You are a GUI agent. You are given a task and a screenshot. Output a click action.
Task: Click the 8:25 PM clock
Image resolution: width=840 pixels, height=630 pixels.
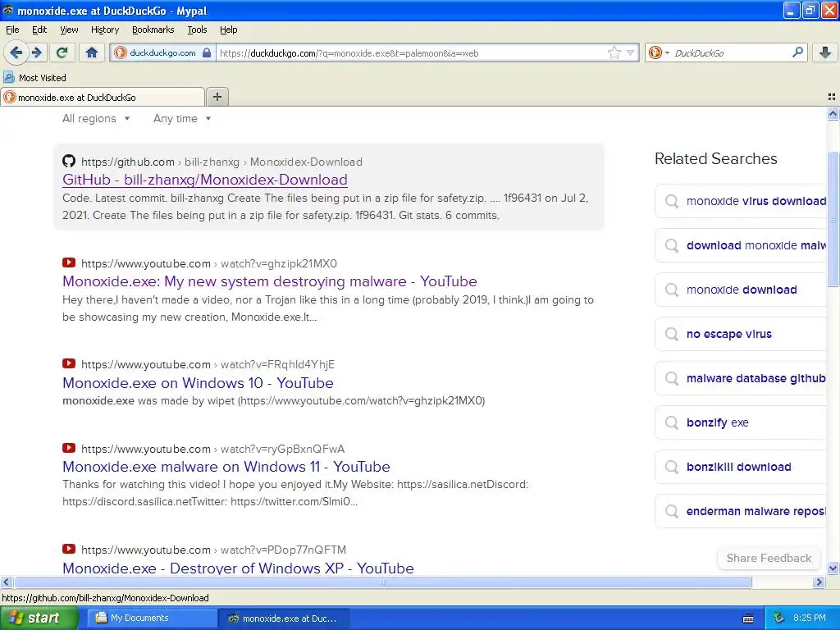tap(809, 619)
